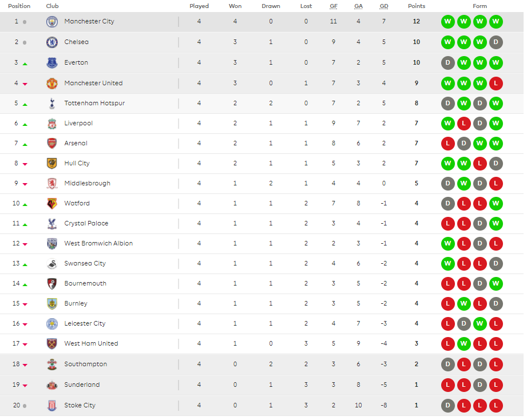The width and height of the screenshot is (527, 420).
Task: Click Sunderland's red down-arrow position indicator
Action: (x=25, y=386)
